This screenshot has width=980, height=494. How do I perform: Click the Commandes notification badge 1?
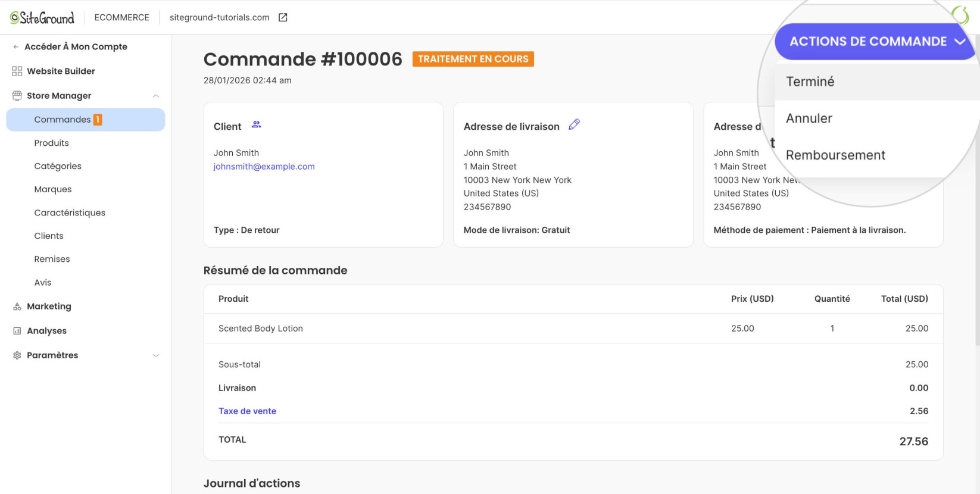coord(98,120)
